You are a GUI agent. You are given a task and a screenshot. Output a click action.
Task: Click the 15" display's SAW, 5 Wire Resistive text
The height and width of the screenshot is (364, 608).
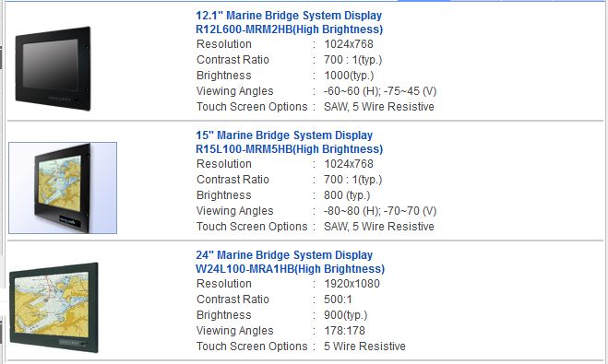tap(379, 227)
